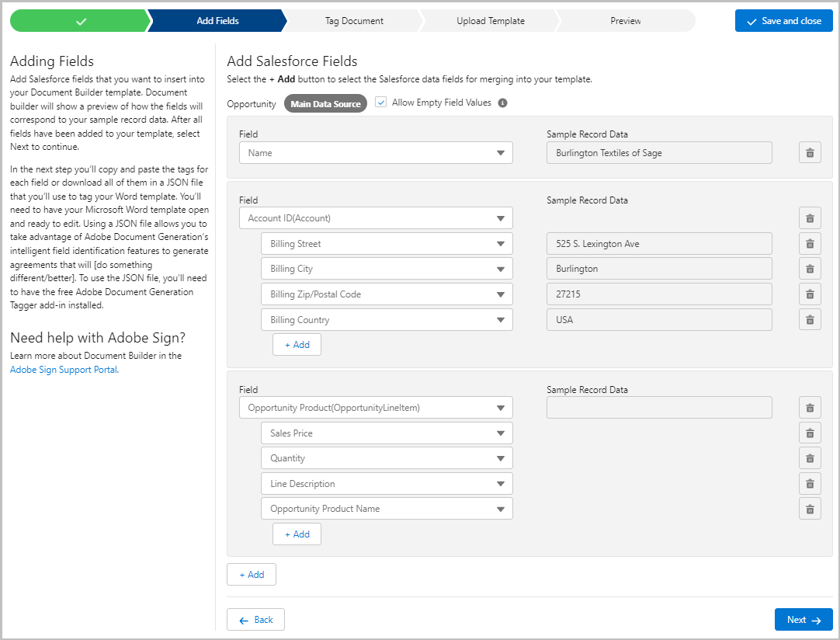Click the info icon beside Allow Empty Field Values
Image resolution: width=840 pixels, height=640 pixels.
502,103
